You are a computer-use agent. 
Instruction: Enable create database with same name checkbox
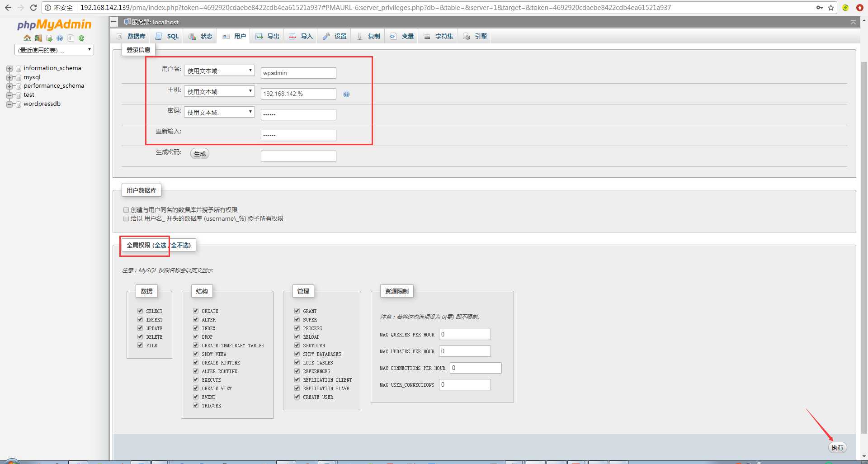[x=126, y=210]
